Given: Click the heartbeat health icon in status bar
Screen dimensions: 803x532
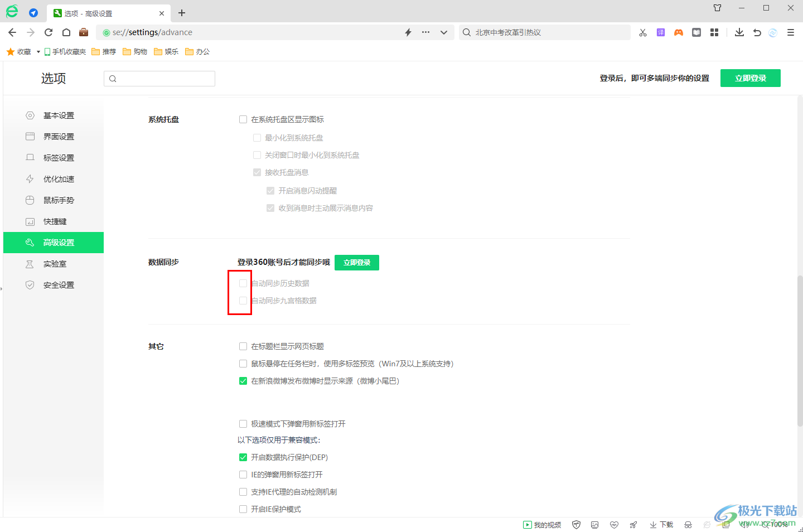Looking at the screenshot, I should [614, 525].
